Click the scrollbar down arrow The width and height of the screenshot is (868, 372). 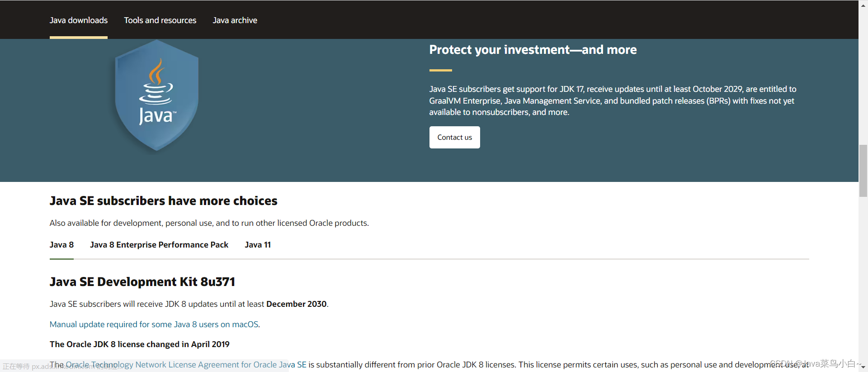[x=863, y=368]
